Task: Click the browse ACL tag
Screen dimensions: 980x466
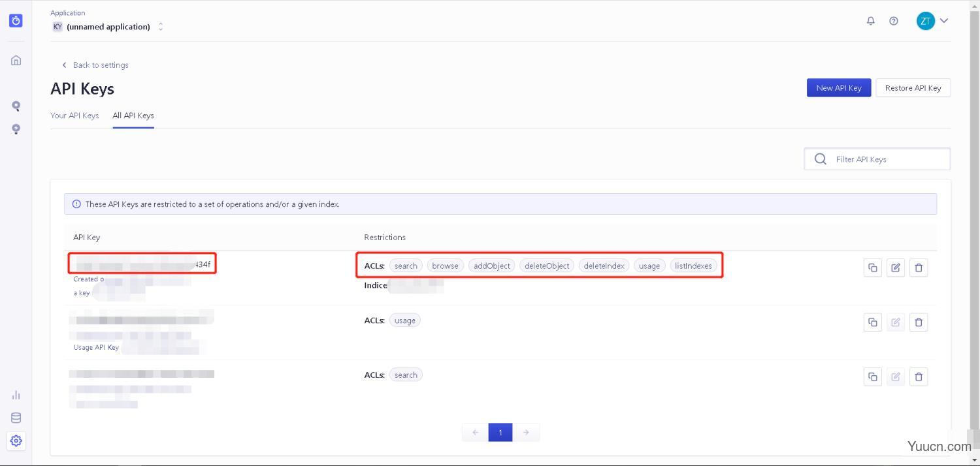Action: click(445, 266)
